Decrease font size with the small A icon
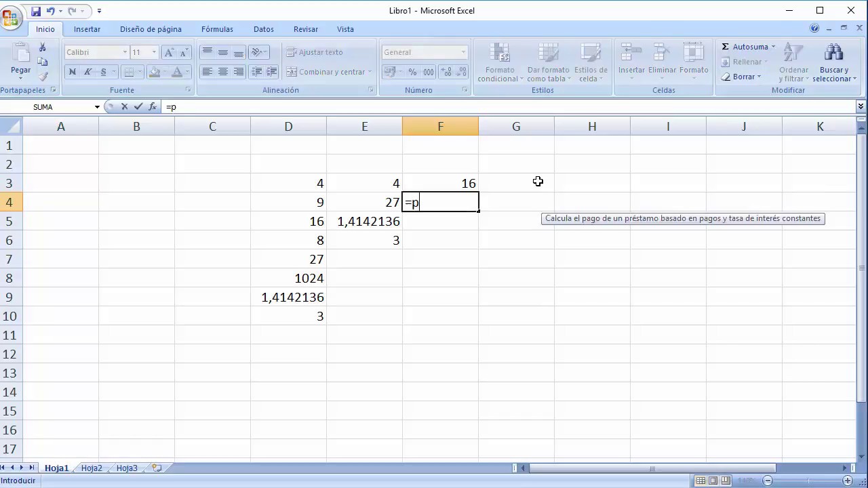868x488 pixels. click(x=184, y=52)
